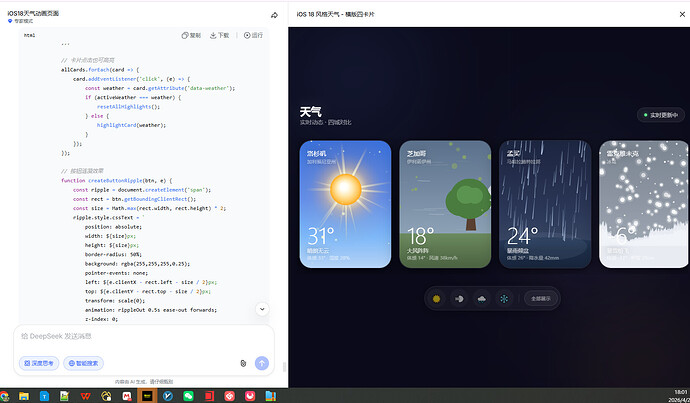This screenshot has width=690, height=403.
Task: Click 'function createButtonRipple(btn, e) {' line
Action: pos(117,180)
